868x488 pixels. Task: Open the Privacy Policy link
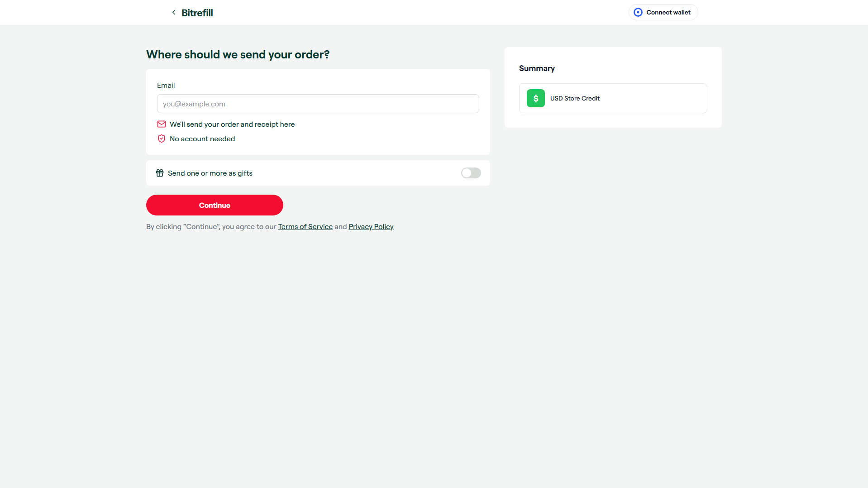tap(371, 226)
